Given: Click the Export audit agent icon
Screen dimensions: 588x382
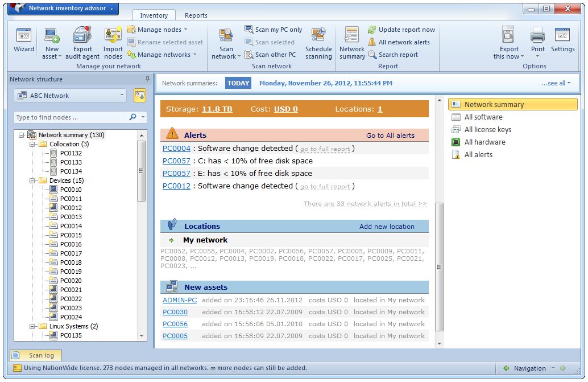Looking at the screenshot, I should click(82, 42).
